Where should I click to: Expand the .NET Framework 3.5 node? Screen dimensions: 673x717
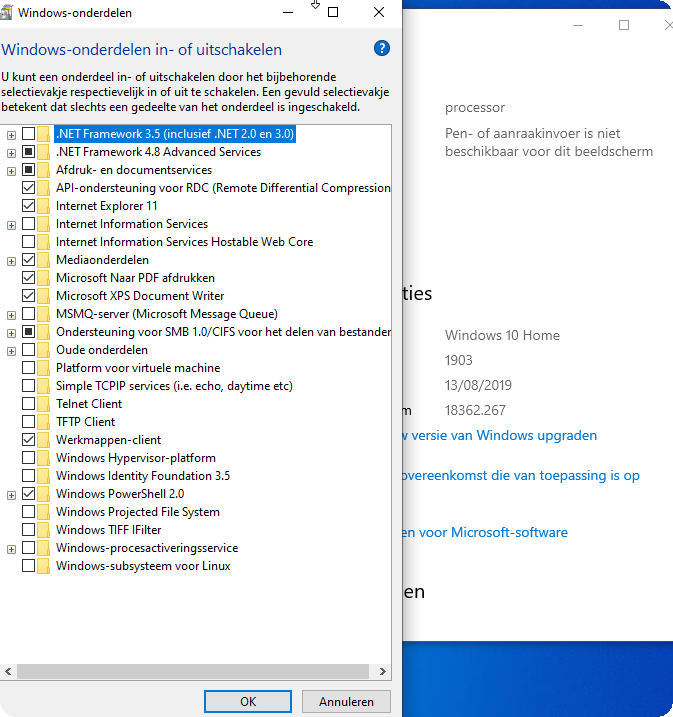(x=11, y=134)
